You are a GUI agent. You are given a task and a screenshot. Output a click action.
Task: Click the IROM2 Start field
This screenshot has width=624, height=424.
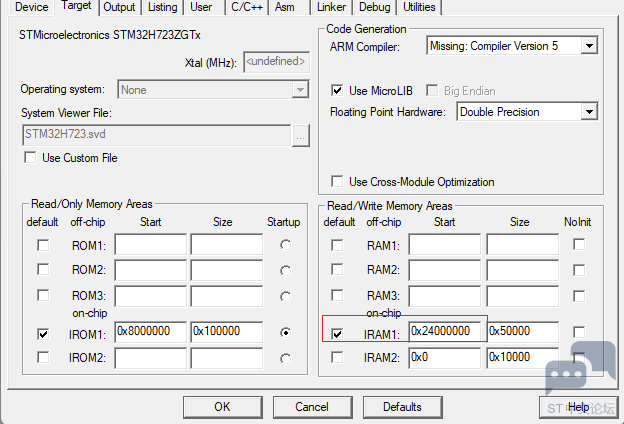click(x=150, y=358)
